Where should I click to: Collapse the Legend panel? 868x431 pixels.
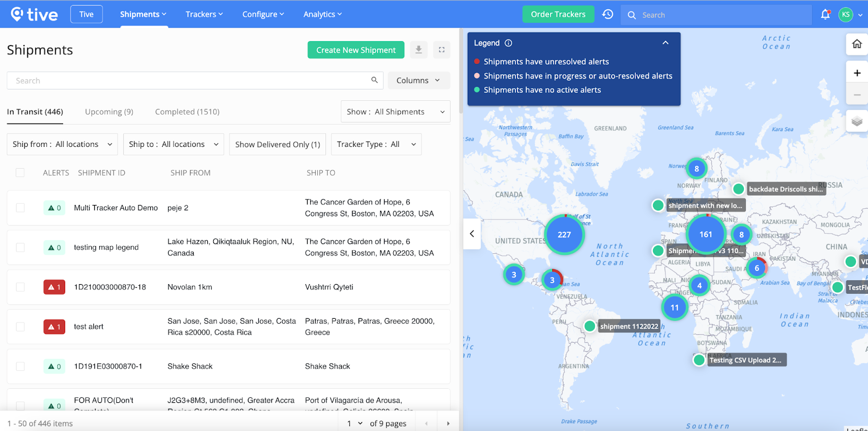click(x=666, y=43)
